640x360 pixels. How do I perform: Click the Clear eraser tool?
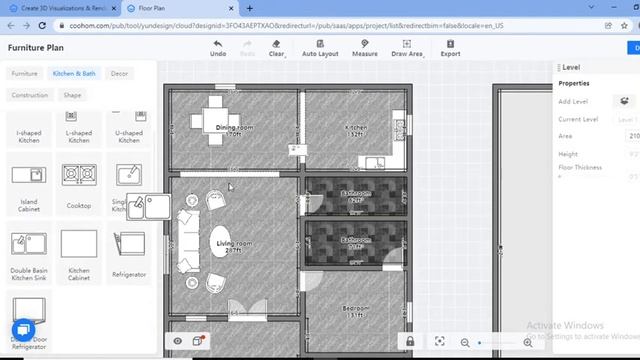click(x=276, y=48)
